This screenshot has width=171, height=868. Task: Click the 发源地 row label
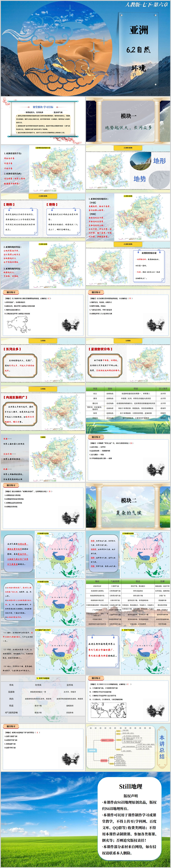click(x=11, y=692)
